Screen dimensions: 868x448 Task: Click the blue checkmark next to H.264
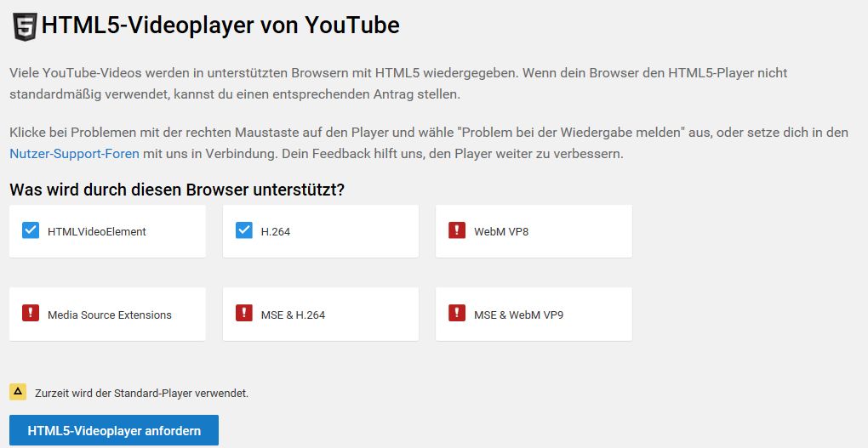coord(243,230)
